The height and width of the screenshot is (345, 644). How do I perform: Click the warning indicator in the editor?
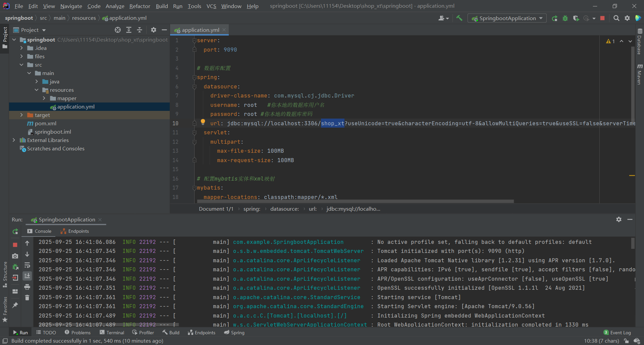(610, 41)
